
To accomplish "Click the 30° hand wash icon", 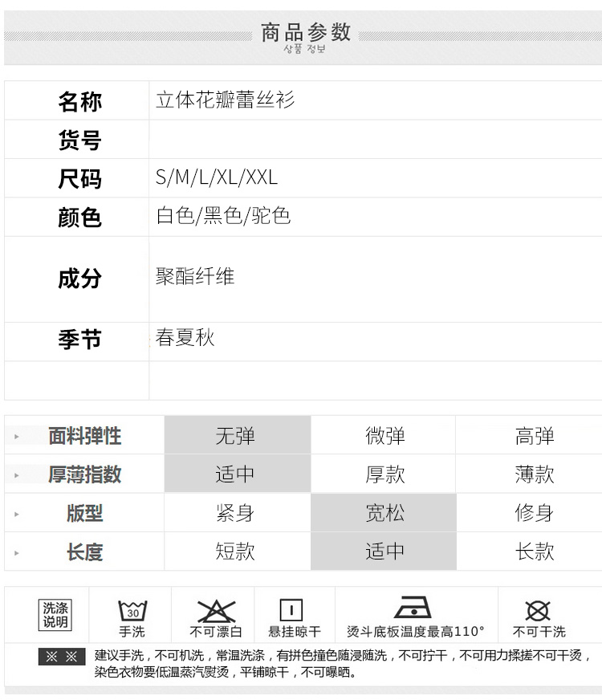I will tap(132, 610).
